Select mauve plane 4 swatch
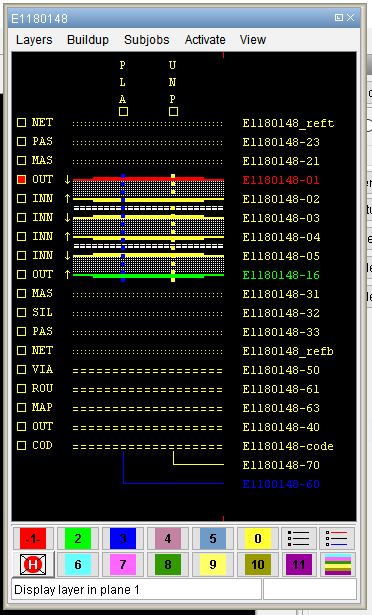Image resolution: width=372 pixels, height=615 pixels. (x=168, y=539)
